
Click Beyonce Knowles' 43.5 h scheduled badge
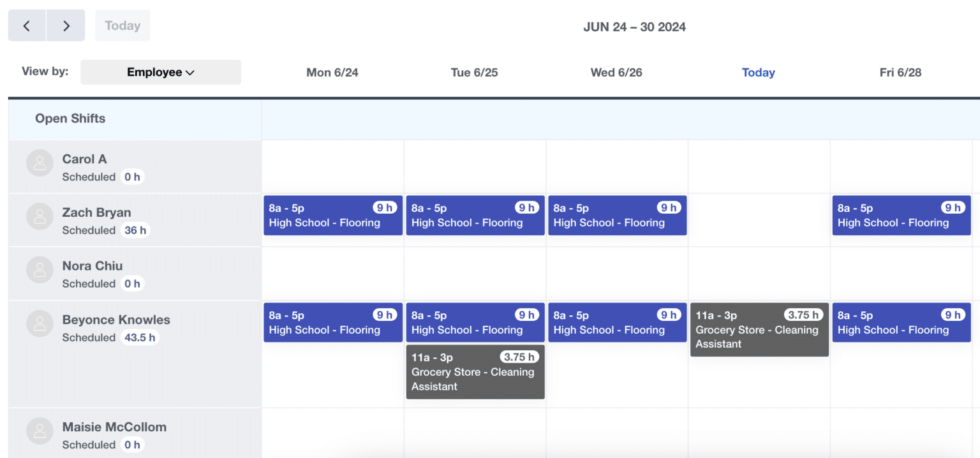click(x=139, y=337)
